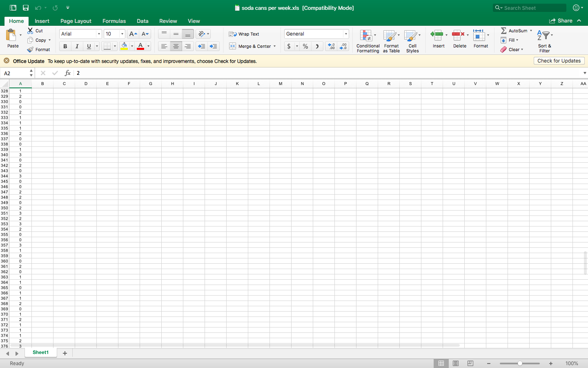Toggle center horizontal alignment
The height and width of the screenshot is (368, 588).
point(176,46)
